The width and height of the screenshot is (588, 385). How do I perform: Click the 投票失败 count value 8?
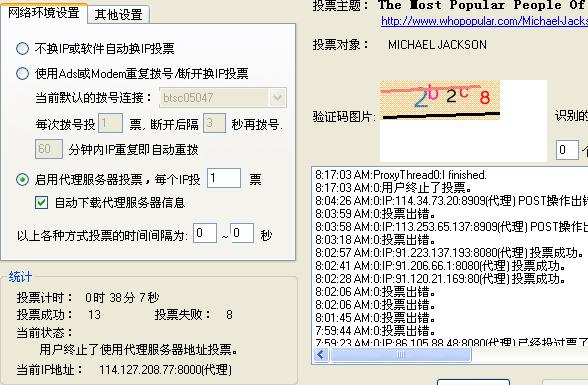[229, 315]
